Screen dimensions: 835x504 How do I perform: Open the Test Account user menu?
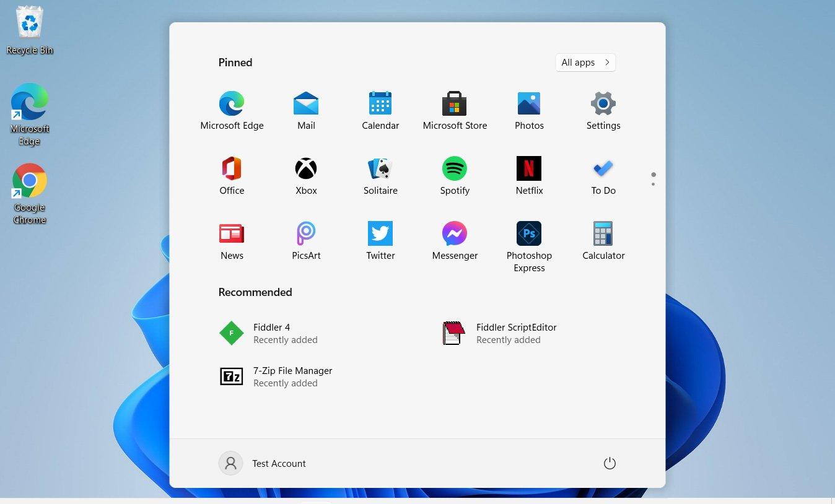coord(263,463)
